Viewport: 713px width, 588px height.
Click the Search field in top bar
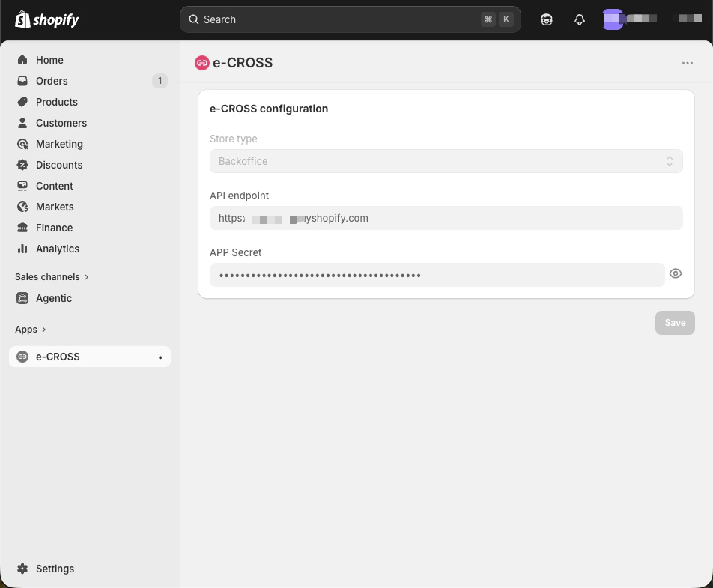pyautogui.click(x=351, y=19)
